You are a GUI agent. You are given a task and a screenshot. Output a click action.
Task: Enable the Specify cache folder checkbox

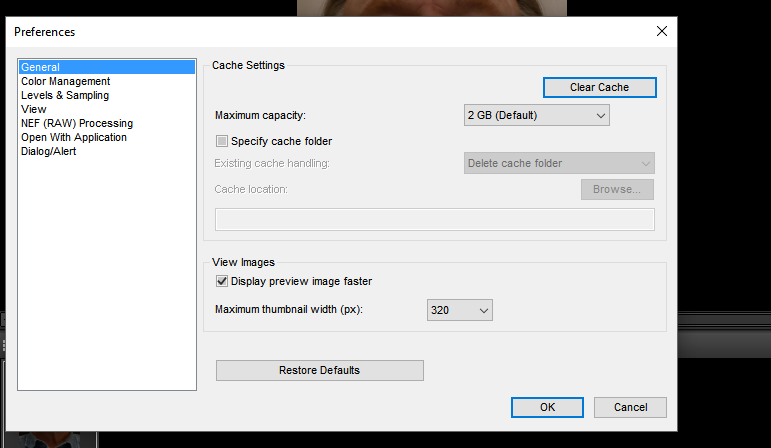(x=223, y=142)
